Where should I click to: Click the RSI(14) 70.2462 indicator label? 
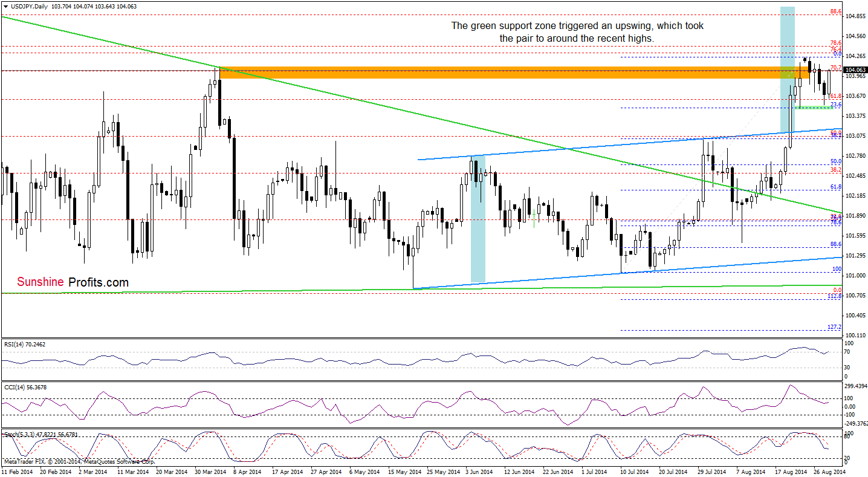click(x=24, y=344)
